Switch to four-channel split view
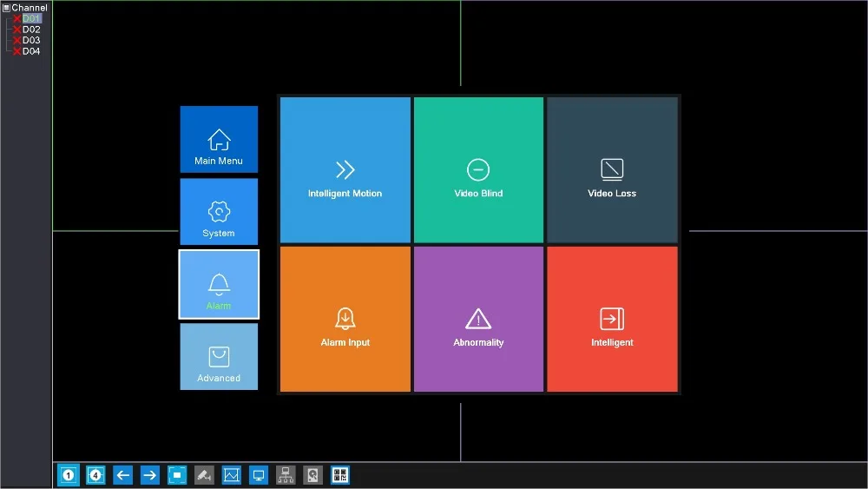Viewport: 868px width, 489px height. (x=95, y=475)
